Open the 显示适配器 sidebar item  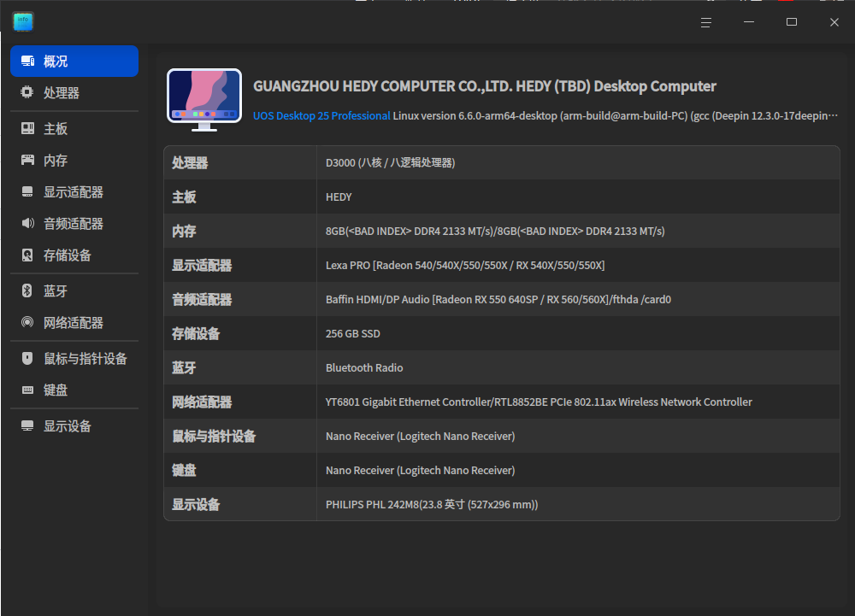(74, 191)
